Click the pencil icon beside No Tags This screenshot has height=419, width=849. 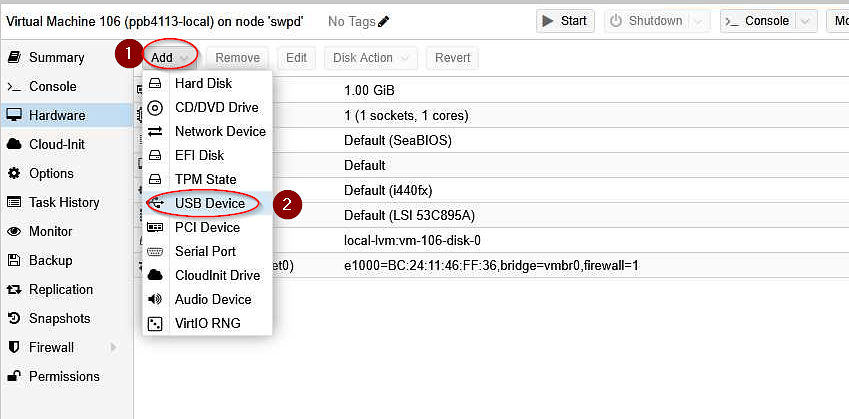384,22
